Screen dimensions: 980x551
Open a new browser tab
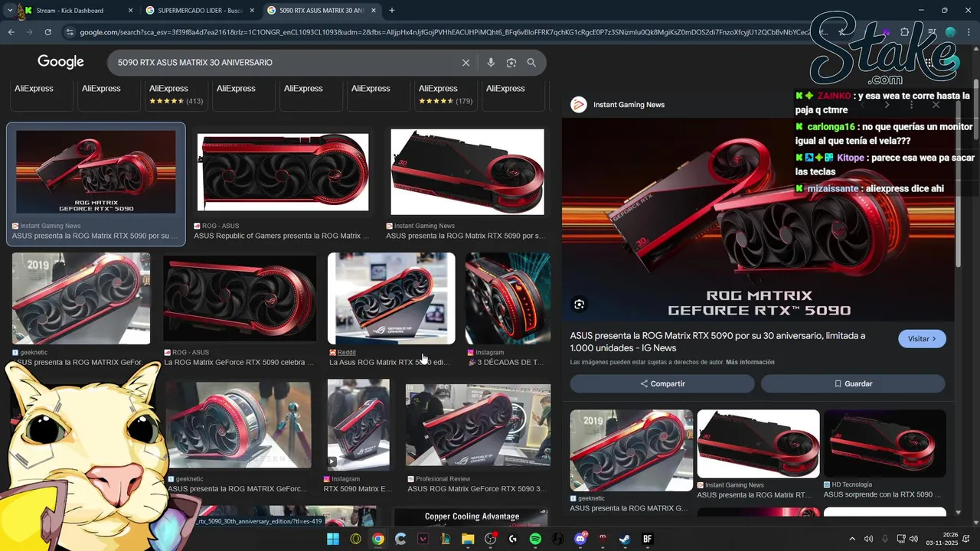(392, 11)
